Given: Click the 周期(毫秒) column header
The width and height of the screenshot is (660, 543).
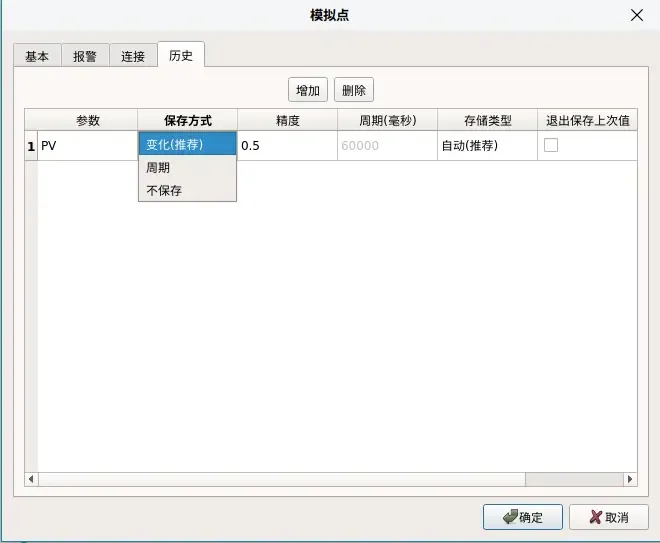Looking at the screenshot, I should 387,120.
